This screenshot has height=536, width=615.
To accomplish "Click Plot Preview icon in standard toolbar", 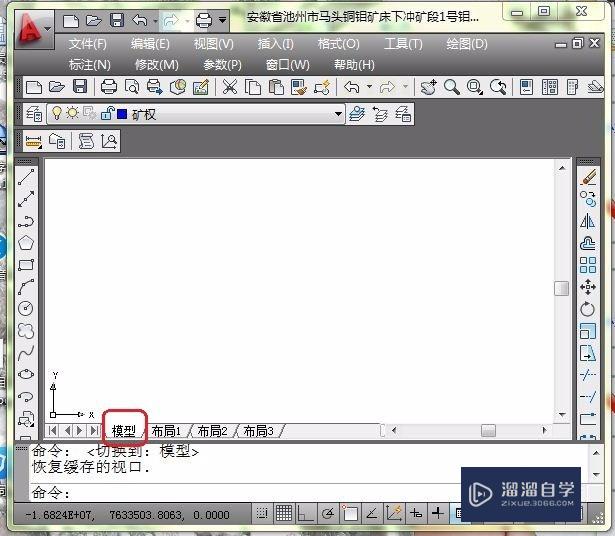I will point(132,87).
